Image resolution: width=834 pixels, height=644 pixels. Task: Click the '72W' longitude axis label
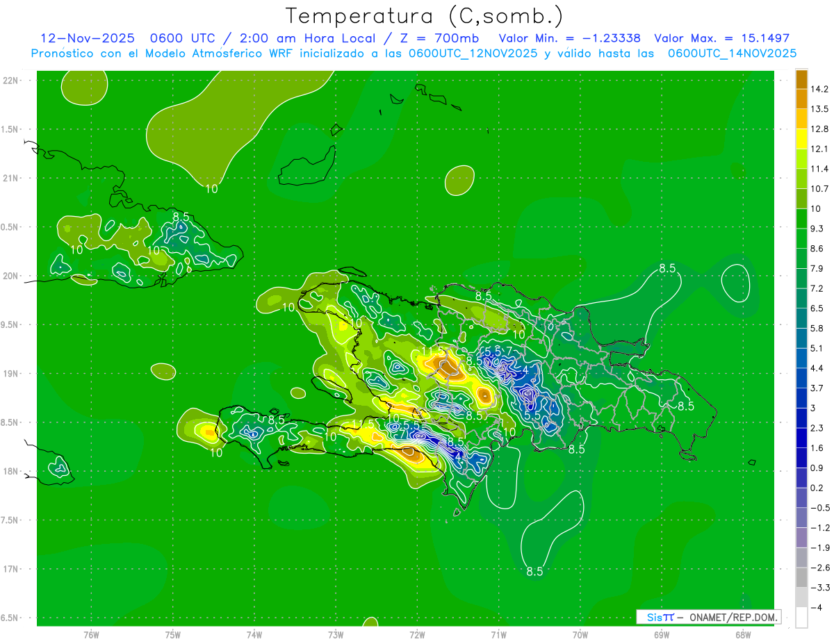pyautogui.click(x=417, y=635)
